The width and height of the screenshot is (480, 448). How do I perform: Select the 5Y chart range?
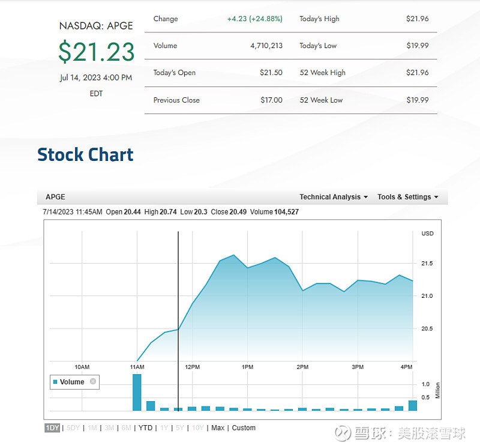179,428
